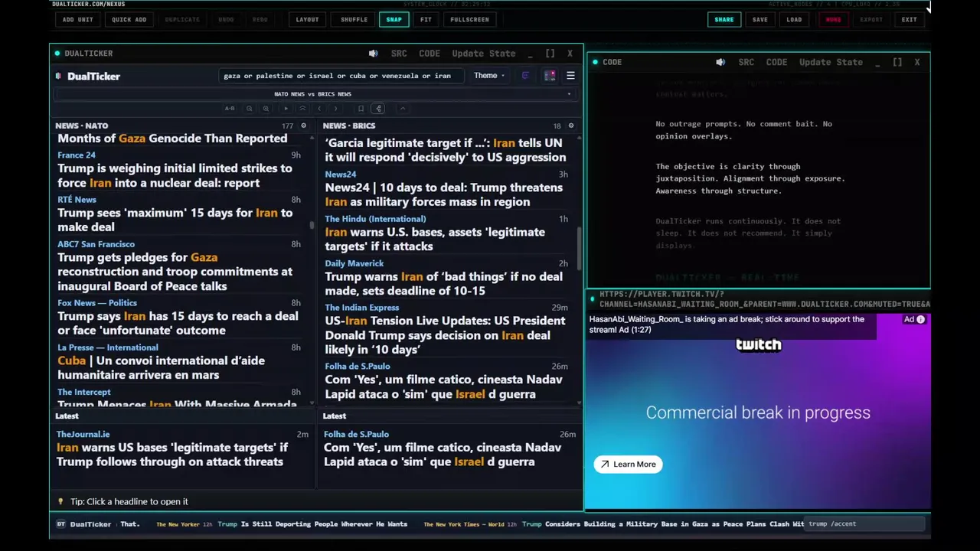Image resolution: width=980 pixels, height=551 pixels.
Task: Minimize the CODE unit window
Action: click(878, 63)
